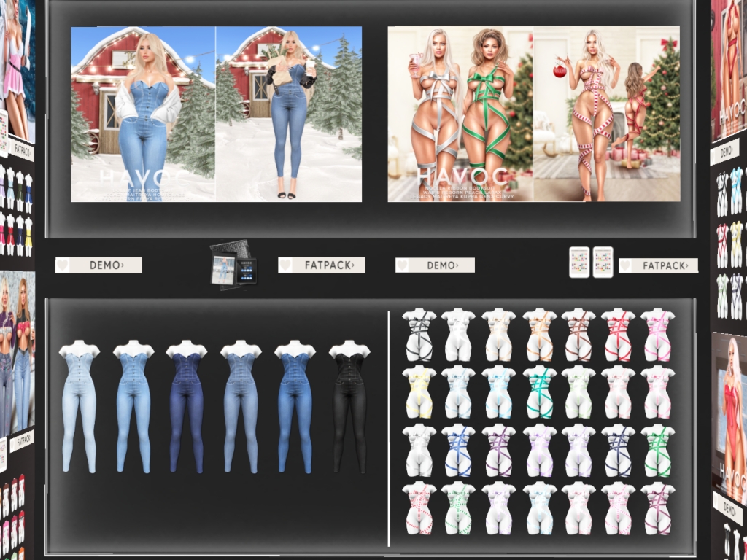Open the Havoc jeans bodysuit barn poster
747x560 pixels.
[x=216, y=114]
